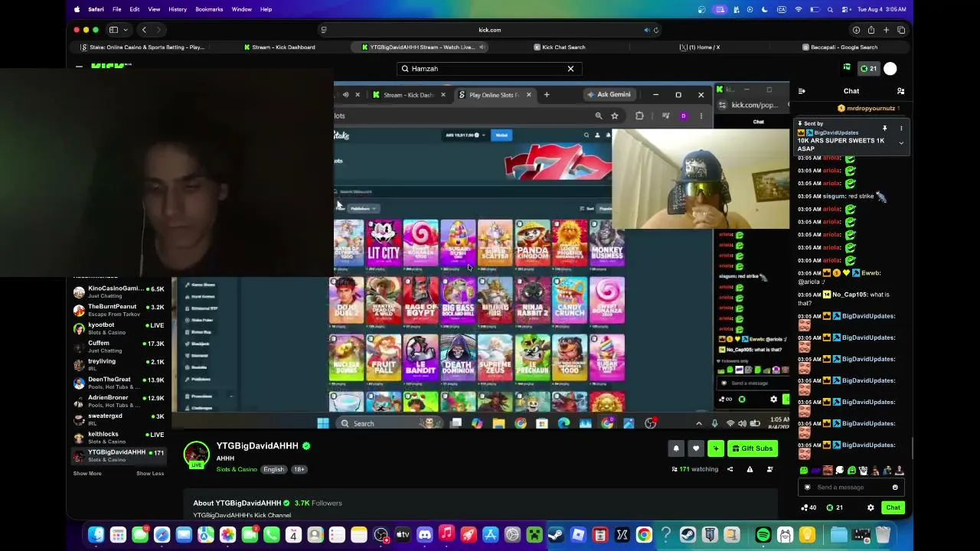
Task: Show Safari tab overview
Action: click(x=901, y=30)
